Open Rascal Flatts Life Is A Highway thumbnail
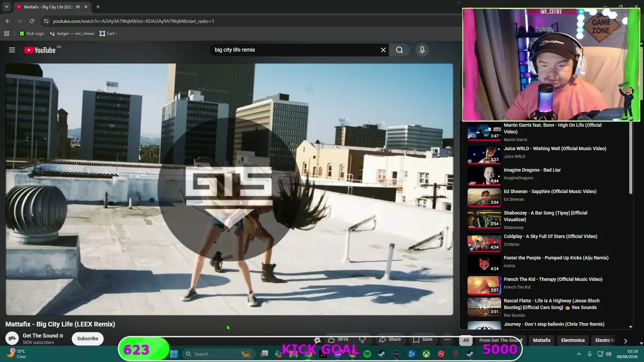The image size is (644, 362). (x=484, y=306)
